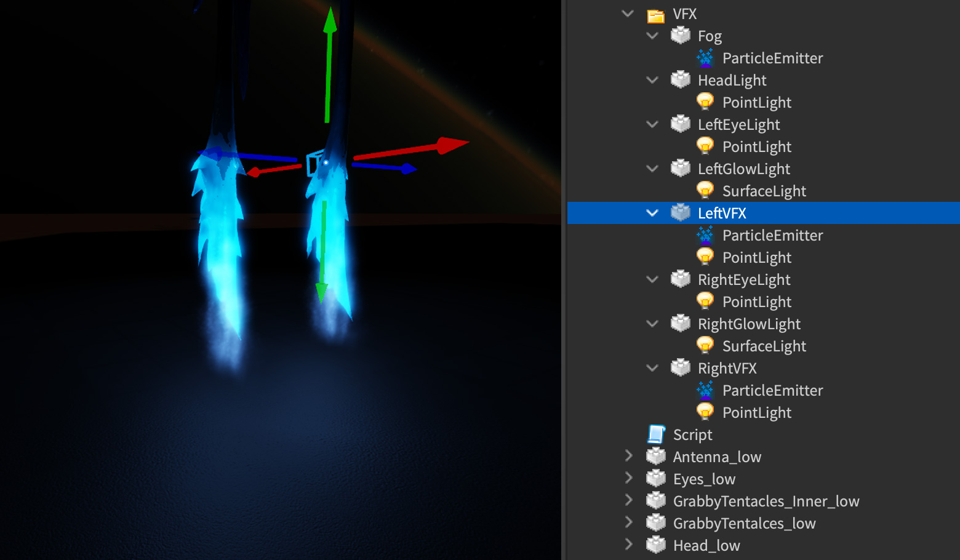Click the PointLight bulb icon under RightEyeLight

[705, 301]
